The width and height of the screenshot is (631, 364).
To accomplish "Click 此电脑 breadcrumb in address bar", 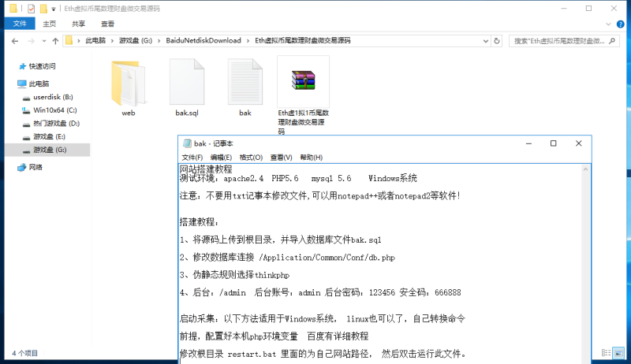I will [x=95, y=41].
